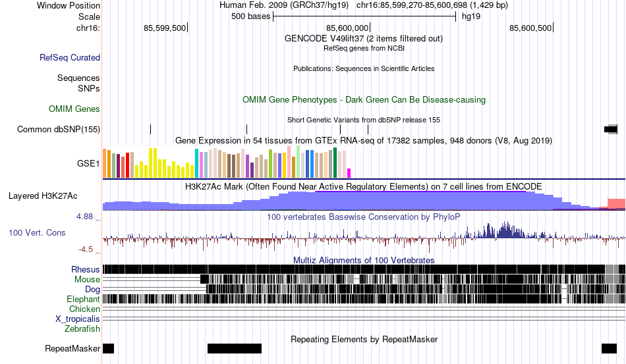The image size is (626, 364).
Task: Click the Scale label
Action: (89, 16)
